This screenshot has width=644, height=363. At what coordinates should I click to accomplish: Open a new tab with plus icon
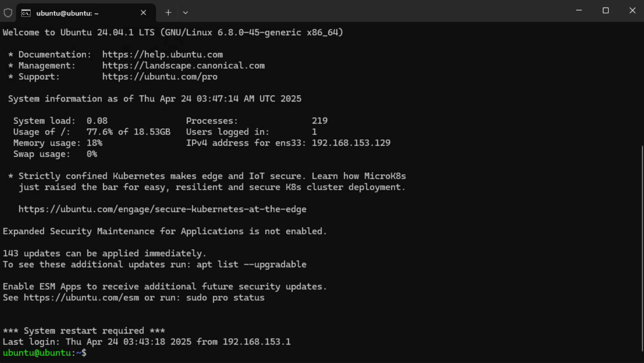tap(168, 12)
